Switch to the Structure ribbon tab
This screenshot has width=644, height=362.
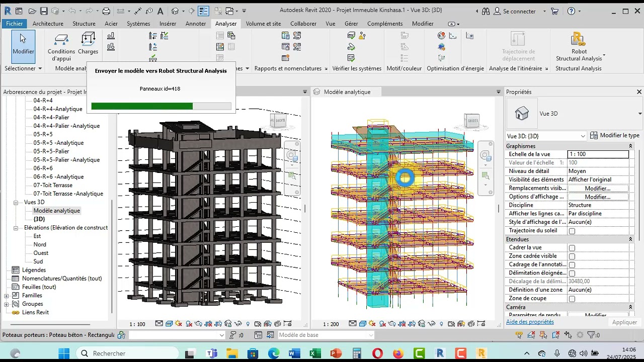coord(84,24)
